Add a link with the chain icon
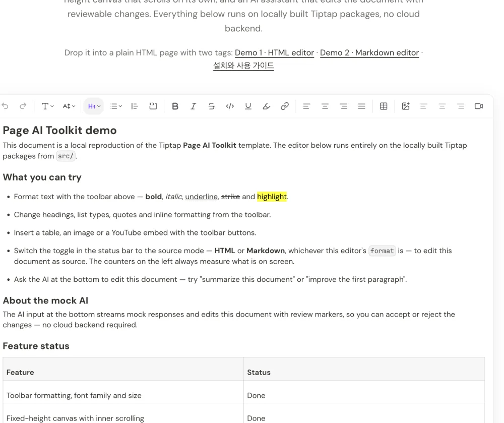The image size is (504, 423). click(x=285, y=106)
